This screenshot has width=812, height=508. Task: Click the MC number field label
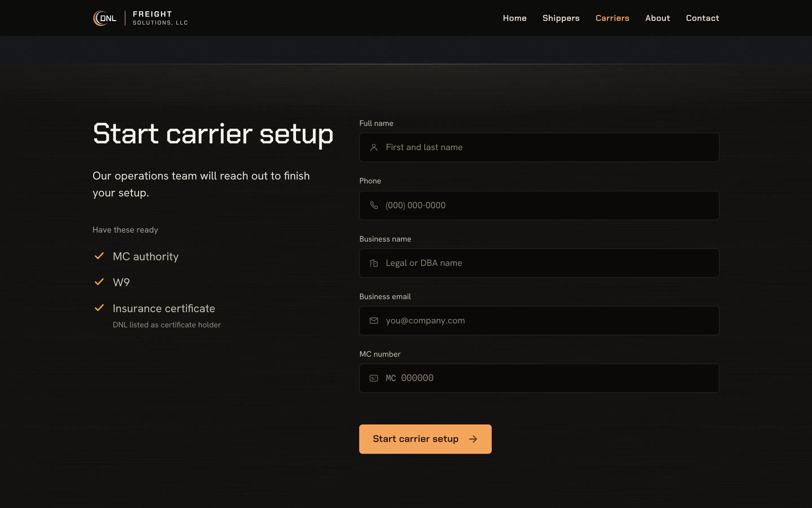coord(380,354)
